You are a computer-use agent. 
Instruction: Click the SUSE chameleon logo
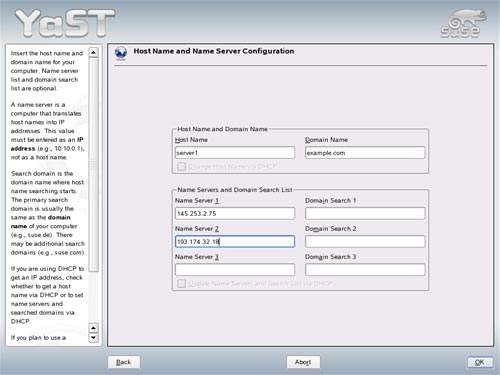pyautogui.click(x=463, y=23)
